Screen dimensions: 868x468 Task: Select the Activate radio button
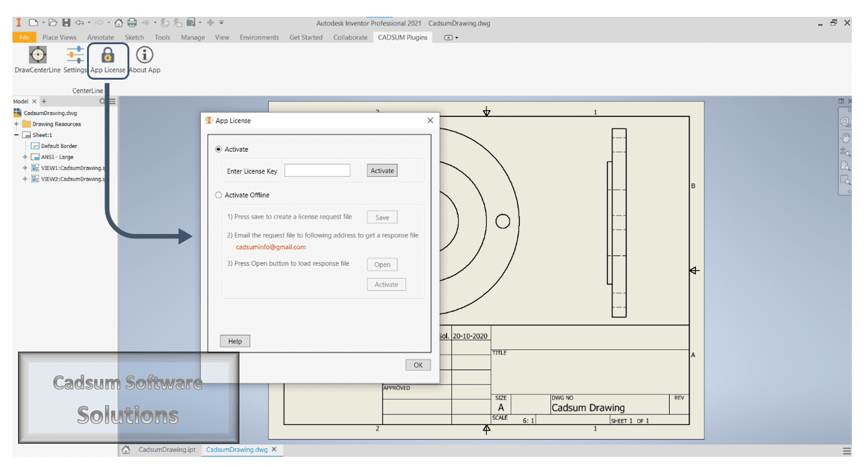click(x=219, y=149)
